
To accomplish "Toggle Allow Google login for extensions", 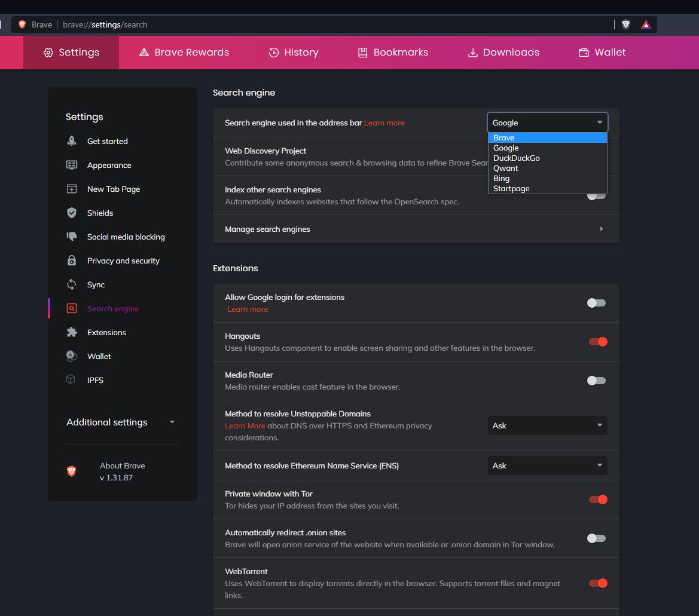I will (596, 304).
